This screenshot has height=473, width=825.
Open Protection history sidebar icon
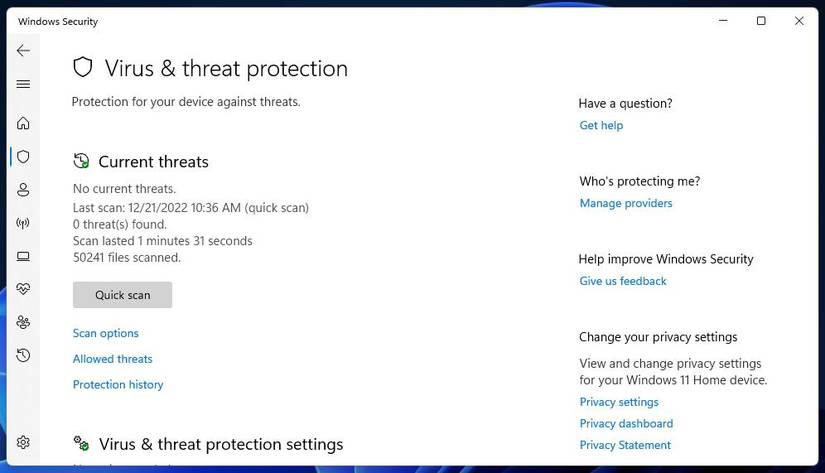23,355
